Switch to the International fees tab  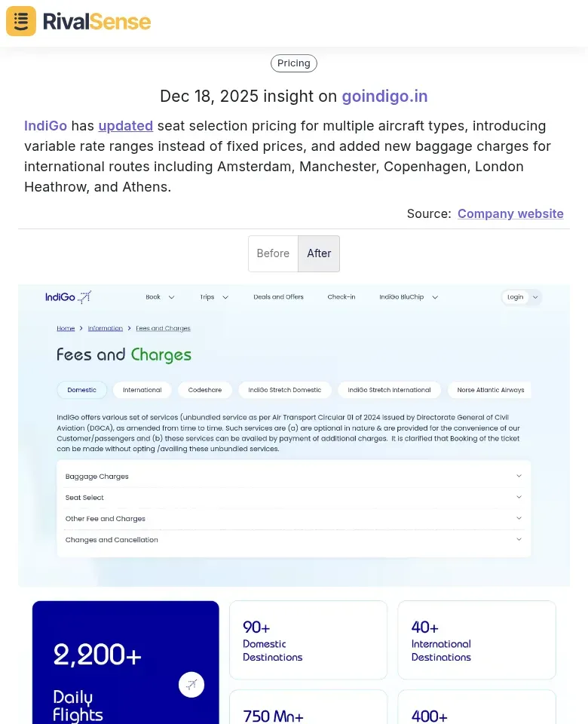[x=142, y=390]
